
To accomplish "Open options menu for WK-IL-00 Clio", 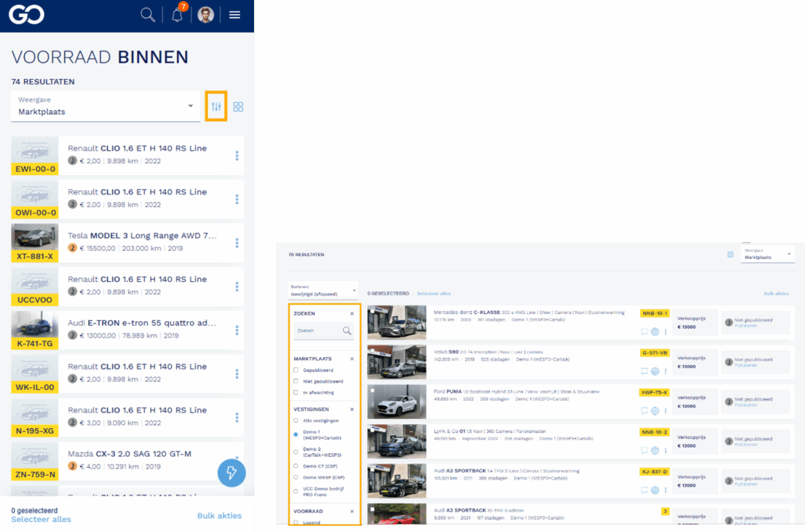I will click(x=237, y=374).
